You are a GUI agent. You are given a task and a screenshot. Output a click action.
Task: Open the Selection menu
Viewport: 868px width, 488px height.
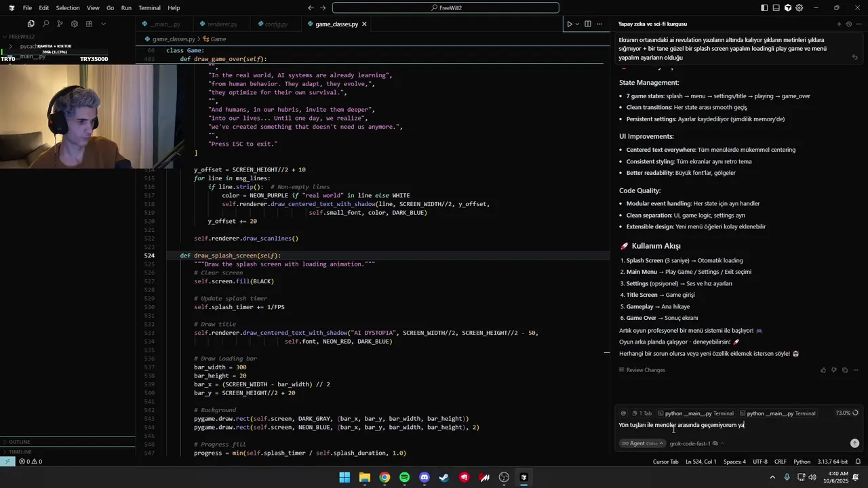67,8
